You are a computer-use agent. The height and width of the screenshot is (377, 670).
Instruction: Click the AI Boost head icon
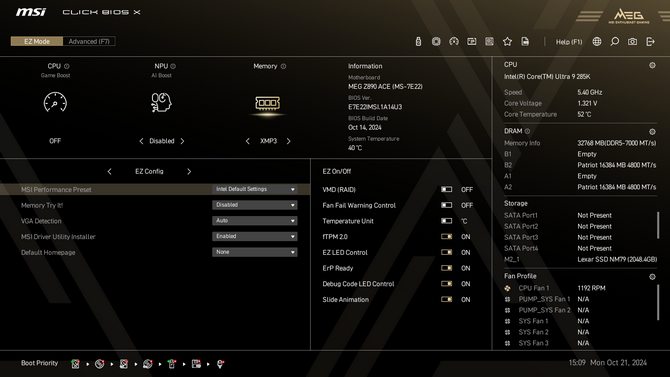[x=161, y=103]
